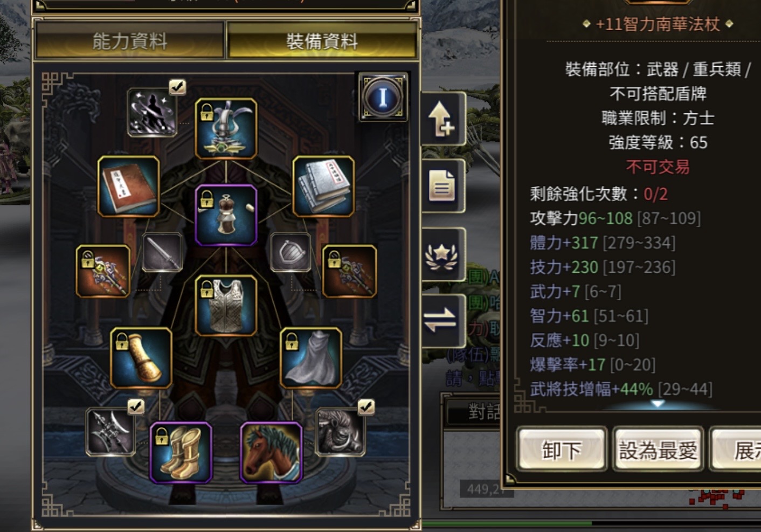Open the 裝備資料 tab

tap(322, 41)
